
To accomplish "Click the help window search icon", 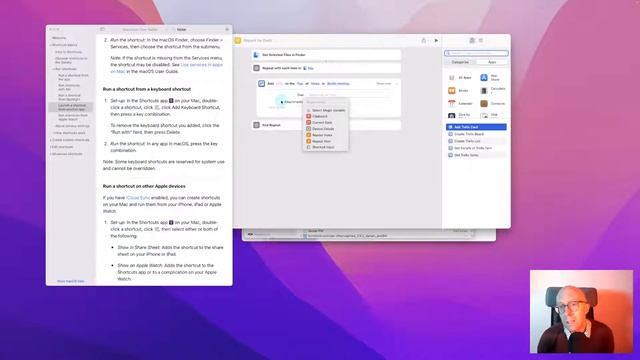I will click(227, 29).
